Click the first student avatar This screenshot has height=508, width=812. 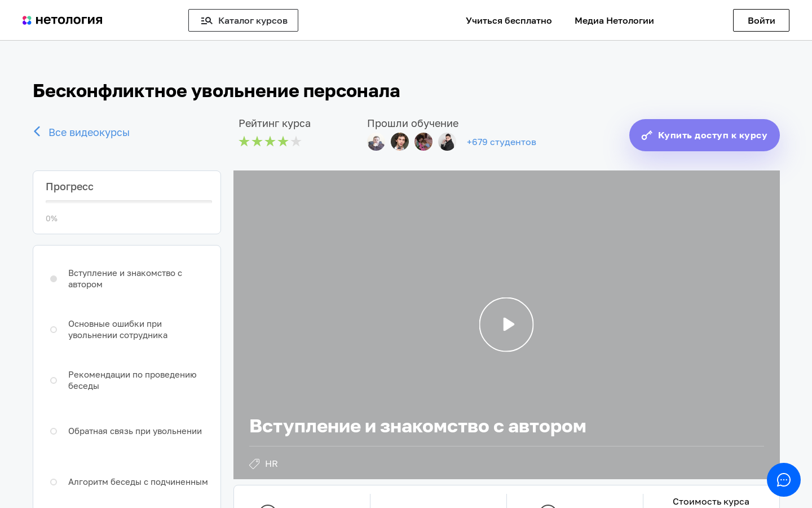(376, 142)
